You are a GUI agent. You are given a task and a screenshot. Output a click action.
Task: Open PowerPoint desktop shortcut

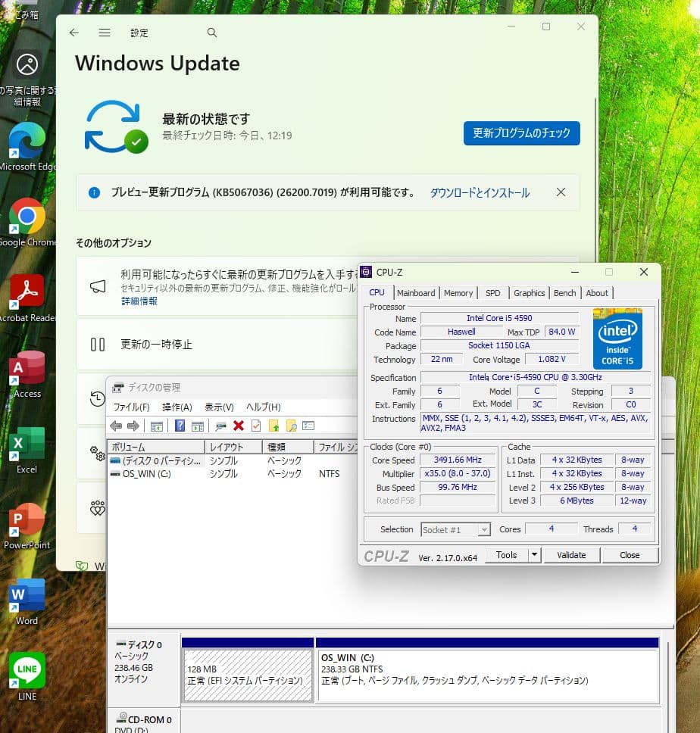tap(27, 526)
